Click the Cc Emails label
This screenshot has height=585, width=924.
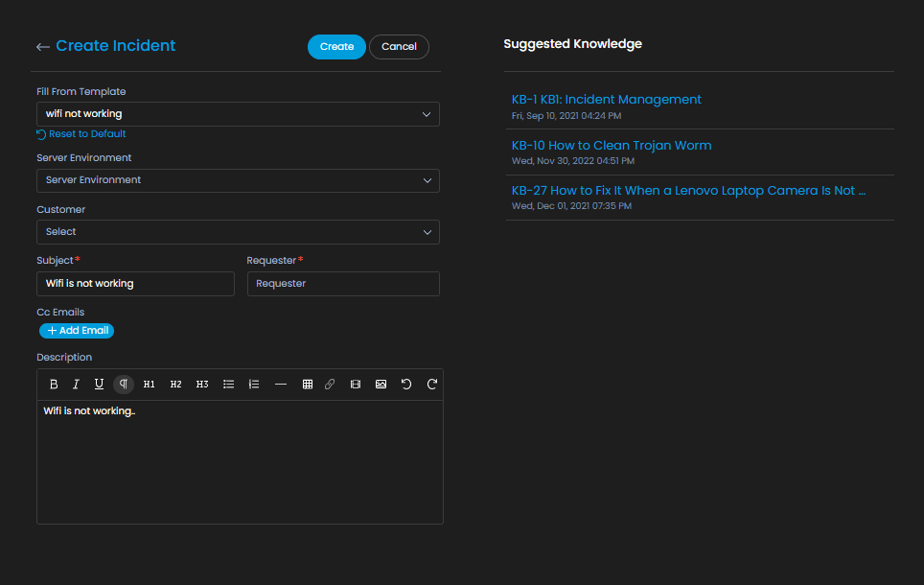60,312
